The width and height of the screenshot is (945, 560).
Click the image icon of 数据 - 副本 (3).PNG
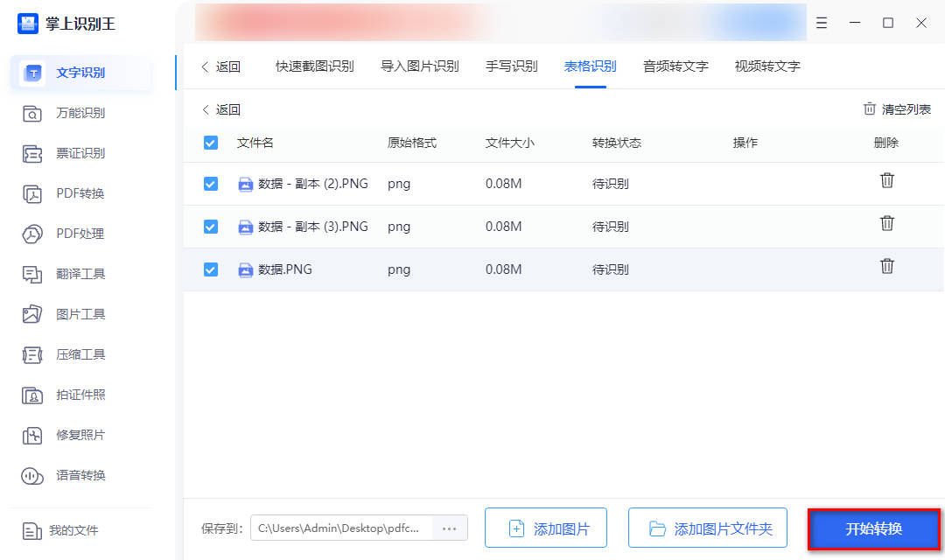tap(245, 227)
